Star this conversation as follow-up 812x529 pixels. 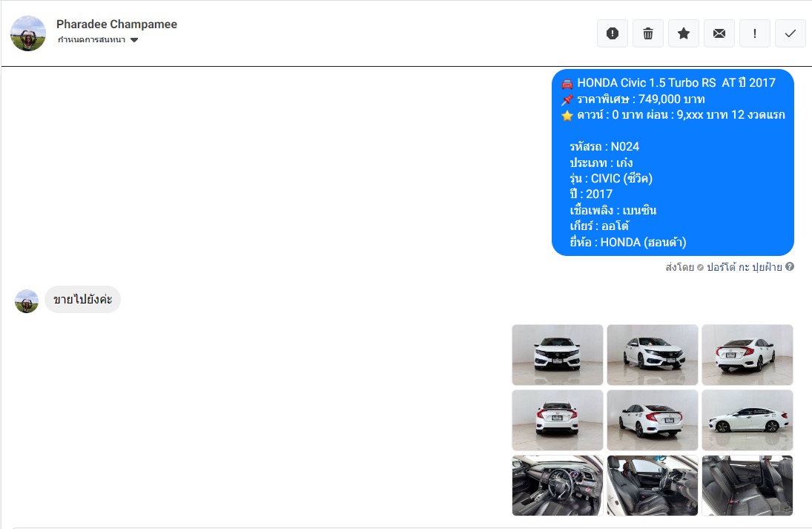(684, 33)
